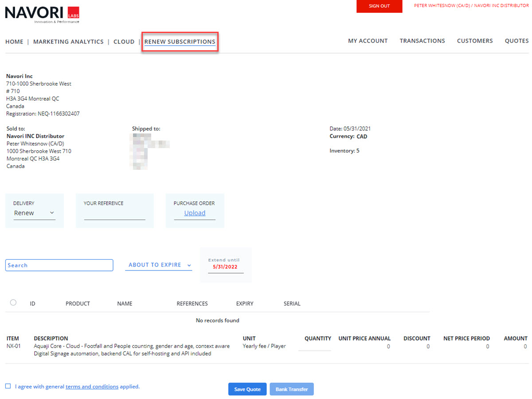Screen dimensions: 532x399
Task: Expand the Delivery dropdown set to Renew
Action: click(34, 213)
